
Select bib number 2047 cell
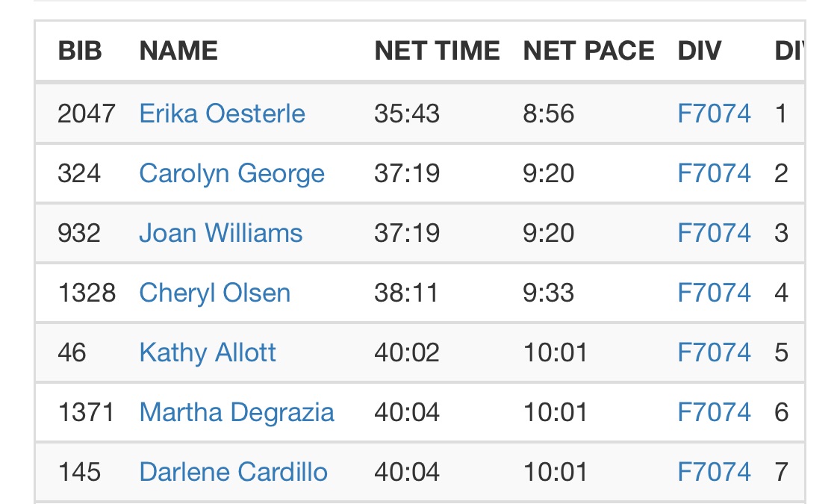pyautogui.click(x=87, y=113)
